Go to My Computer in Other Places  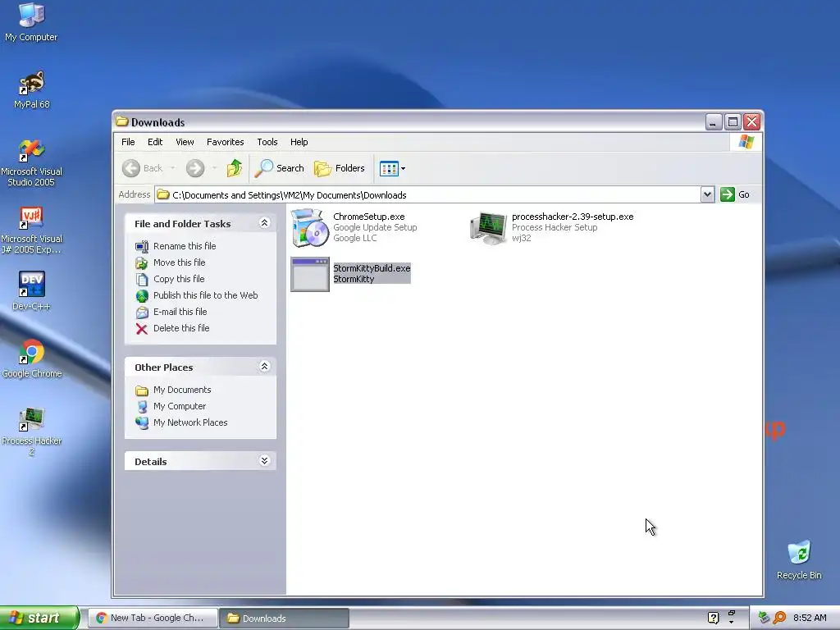[171, 406]
